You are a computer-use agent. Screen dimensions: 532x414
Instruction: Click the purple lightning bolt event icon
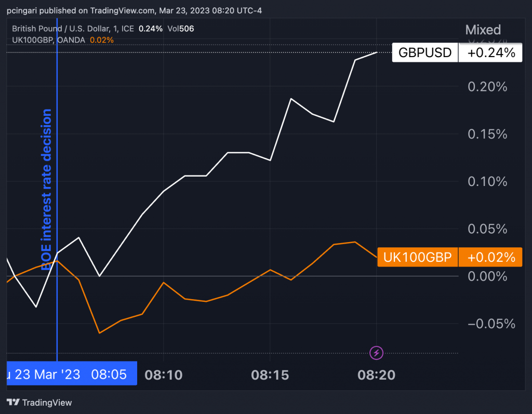(x=377, y=353)
